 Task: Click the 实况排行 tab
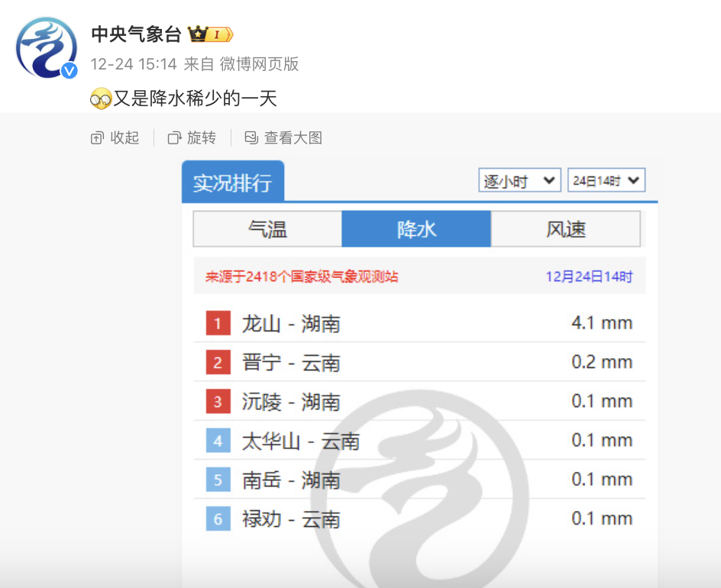231,180
